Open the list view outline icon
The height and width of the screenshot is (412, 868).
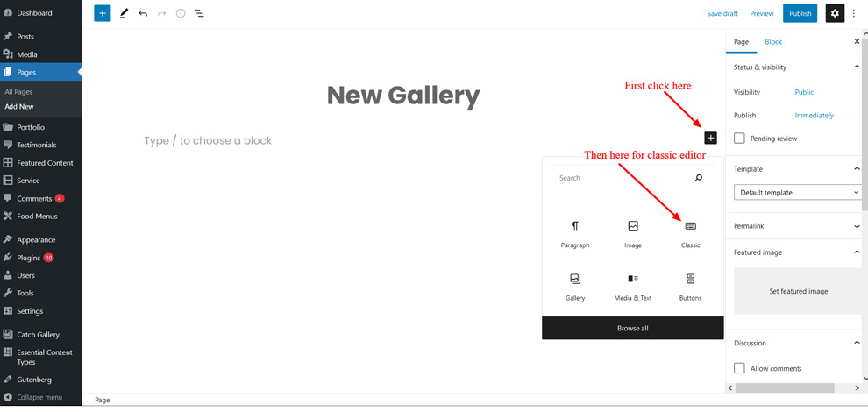click(199, 13)
